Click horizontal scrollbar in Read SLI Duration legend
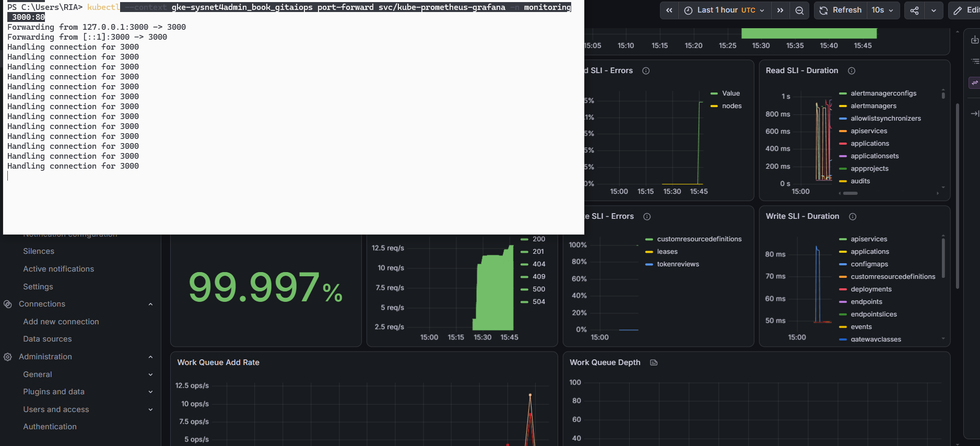This screenshot has width=980, height=446. tap(851, 193)
